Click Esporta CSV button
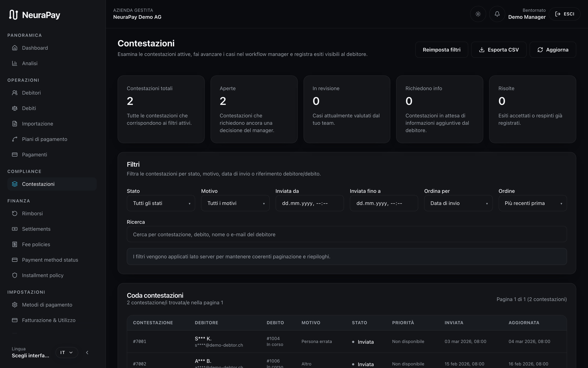 coord(499,50)
